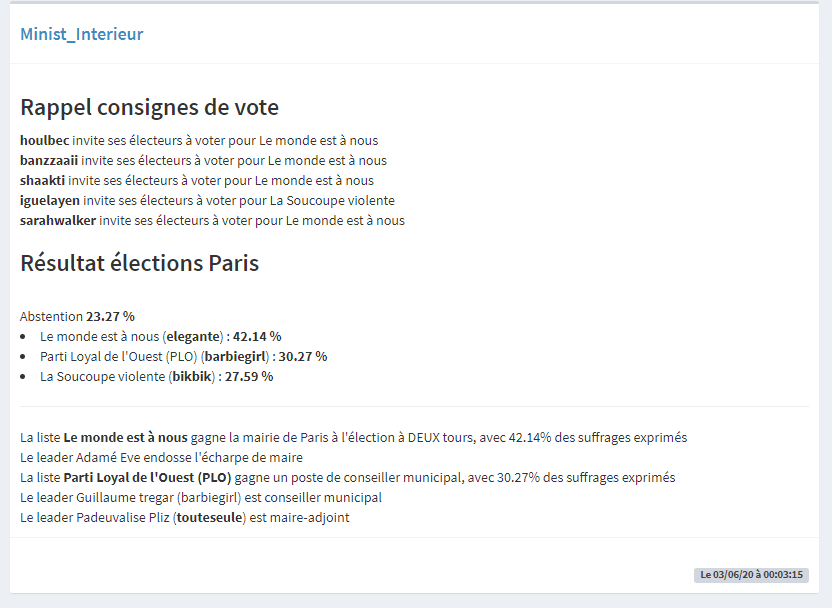This screenshot has width=832, height=608.
Task: Click the houlbec username
Action: point(44,141)
